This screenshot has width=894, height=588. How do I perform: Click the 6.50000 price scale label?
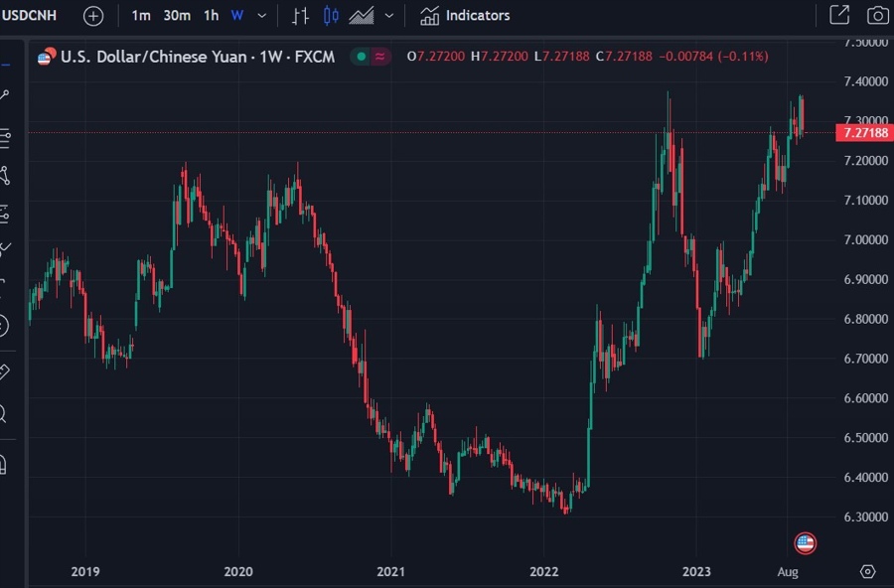click(x=865, y=437)
